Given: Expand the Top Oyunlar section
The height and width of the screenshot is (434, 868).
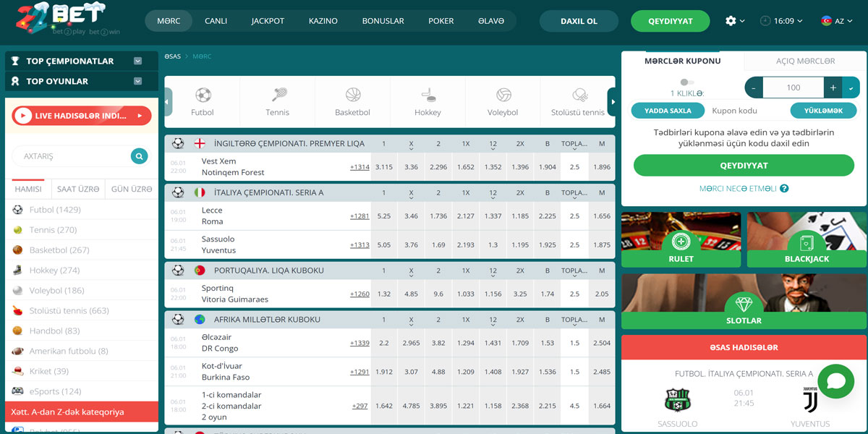Looking at the screenshot, I should [x=137, y=82].
